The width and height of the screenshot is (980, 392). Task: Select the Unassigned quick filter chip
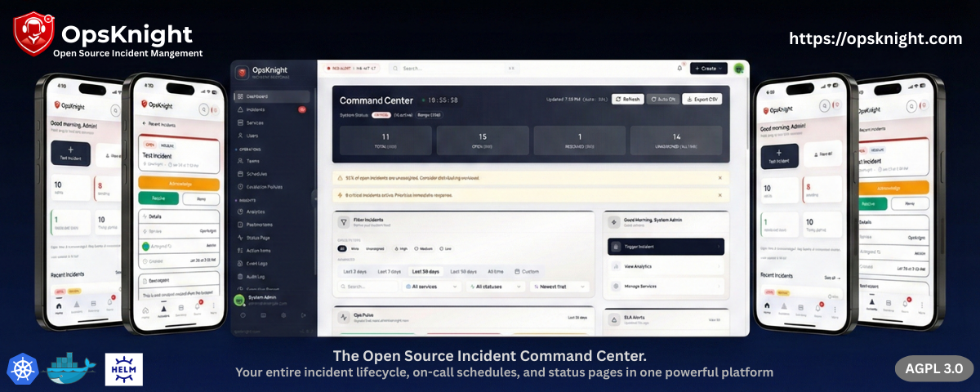coord(375,247)
